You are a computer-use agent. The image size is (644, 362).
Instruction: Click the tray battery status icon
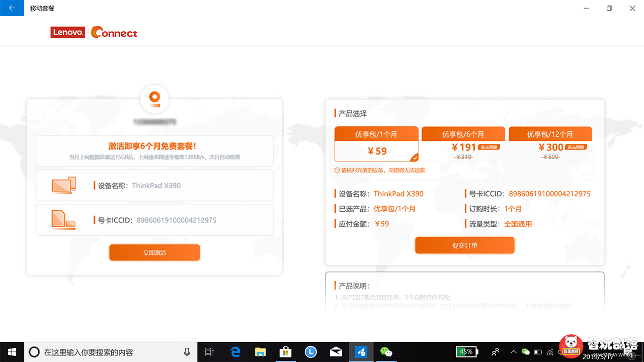click(538, 352)
